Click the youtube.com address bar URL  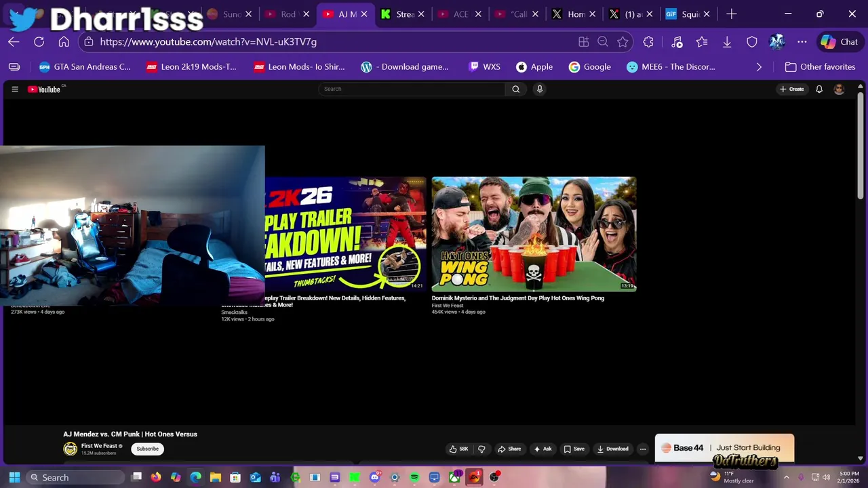pyautogui.click(x=208, y=41)
